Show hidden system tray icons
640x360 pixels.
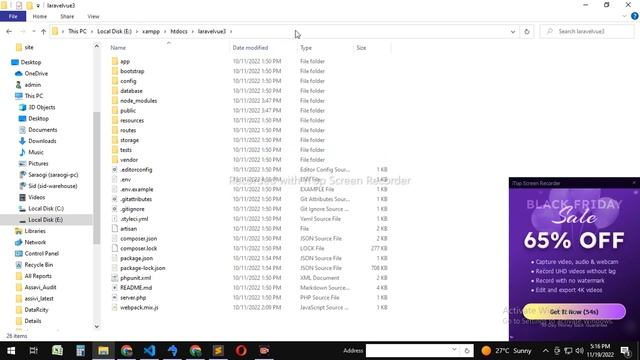[x=545, y=351]
